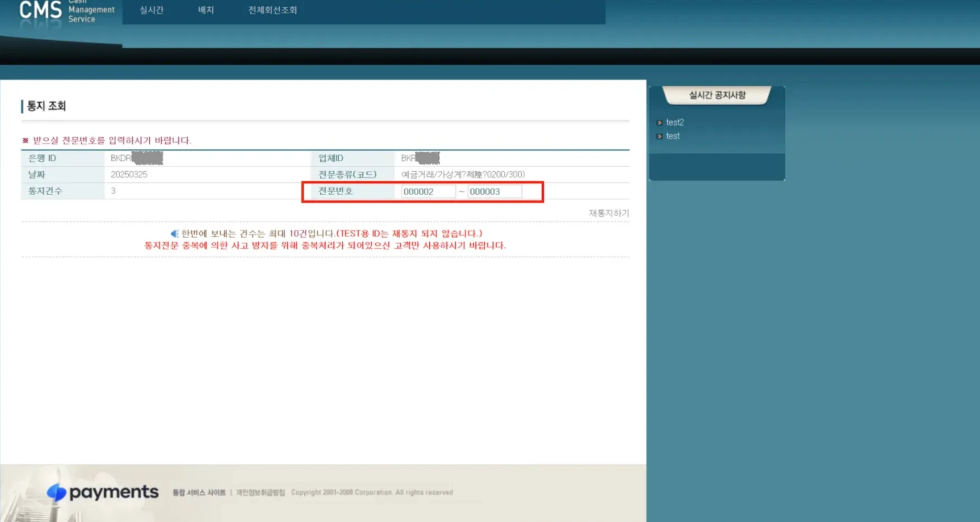The height and width of the screenshot is (522, 980).
Task: Open the 통합 서비스 사이트 footer link
Action: pos(199,492)
